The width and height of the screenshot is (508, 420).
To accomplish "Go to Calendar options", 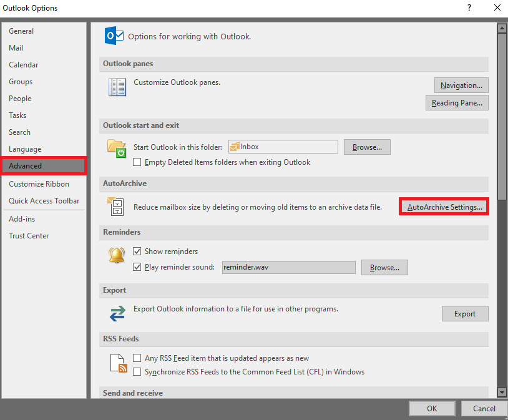I will (x=44, y=65).
